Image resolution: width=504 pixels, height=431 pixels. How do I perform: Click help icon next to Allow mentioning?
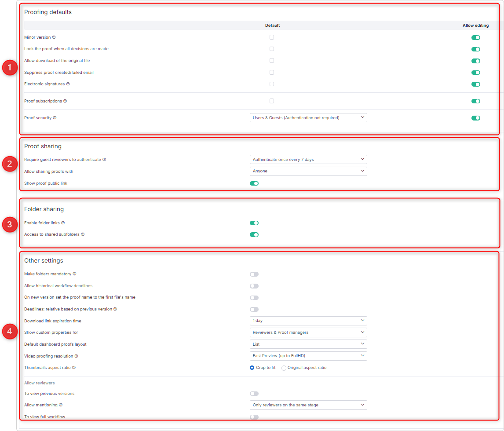point(61,405)
